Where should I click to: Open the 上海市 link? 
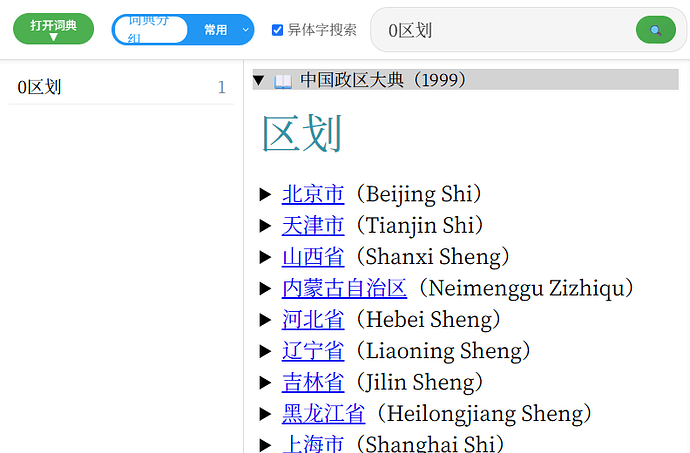pyautogui.click(x=313, y=443)
